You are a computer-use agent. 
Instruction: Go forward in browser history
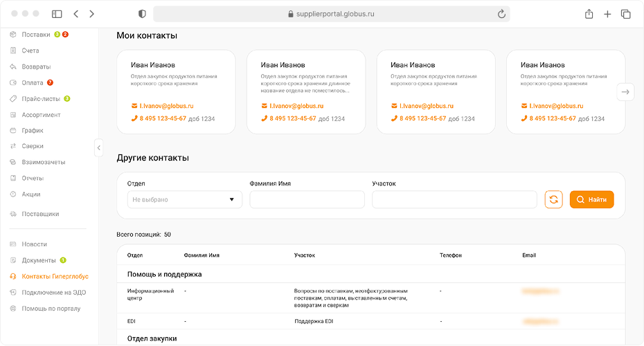click(x=91, y=14)
